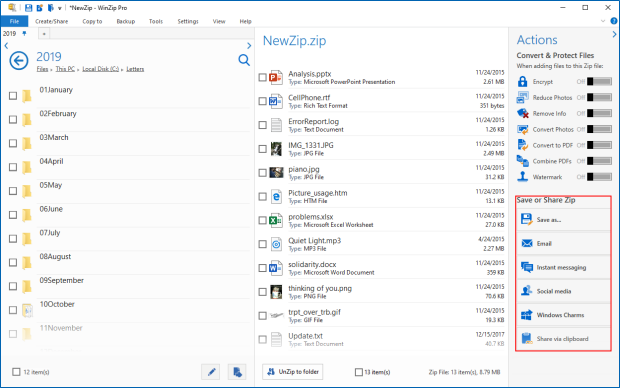This screenshot has width=620, height=388.
Task: Click the CellPhone.rtf document icon
Action: 276,101
